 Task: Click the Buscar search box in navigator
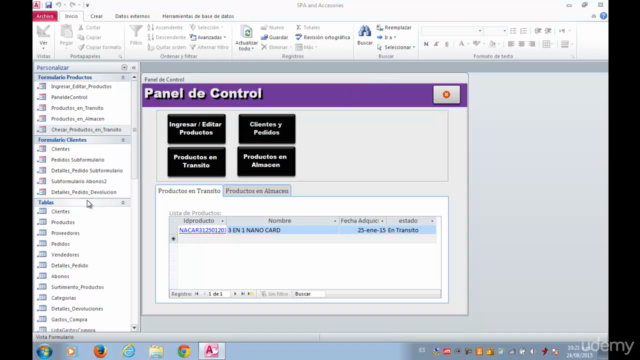[309, 294]
